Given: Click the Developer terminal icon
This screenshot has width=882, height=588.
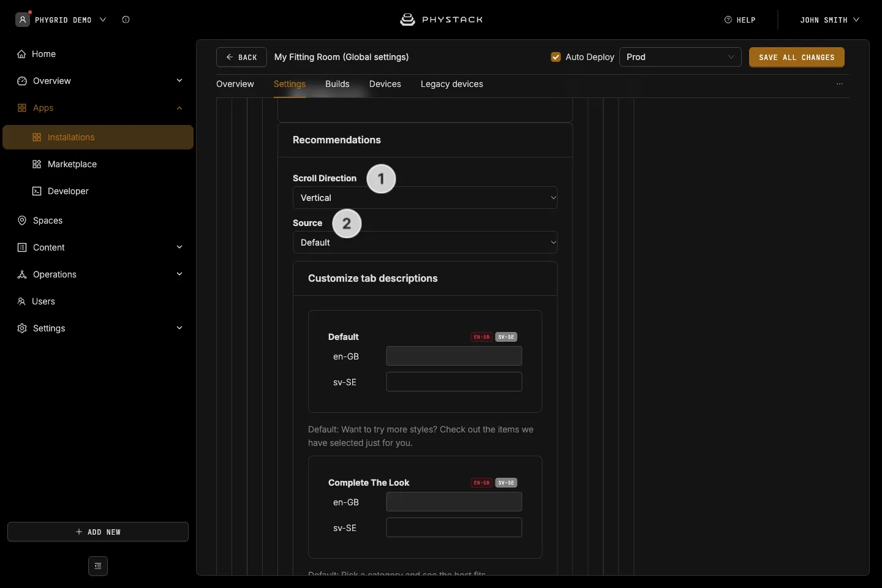Looking at the screenshot, I should [x=37, y=191].
